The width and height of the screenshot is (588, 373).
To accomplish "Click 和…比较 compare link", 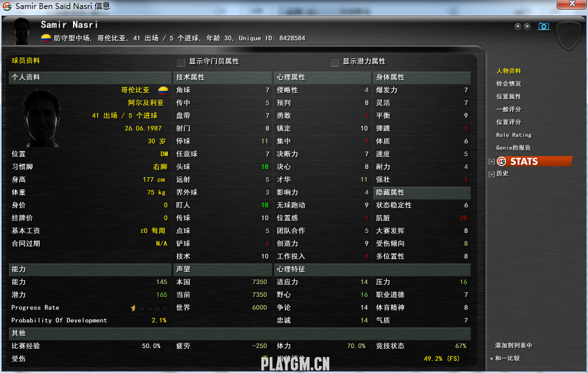I will (507, 358).
